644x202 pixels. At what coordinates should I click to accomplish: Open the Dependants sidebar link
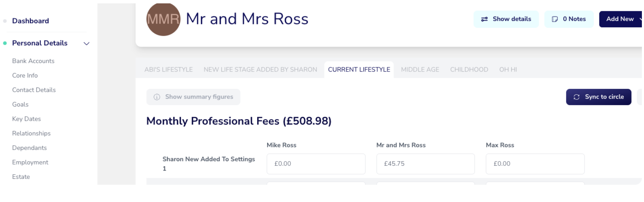[x=30, y=148]
